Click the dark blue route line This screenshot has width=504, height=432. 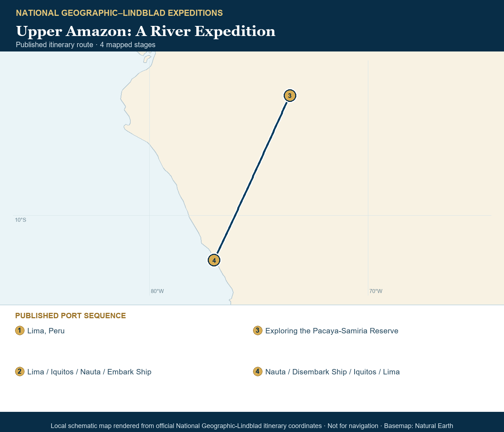[252, 177]
